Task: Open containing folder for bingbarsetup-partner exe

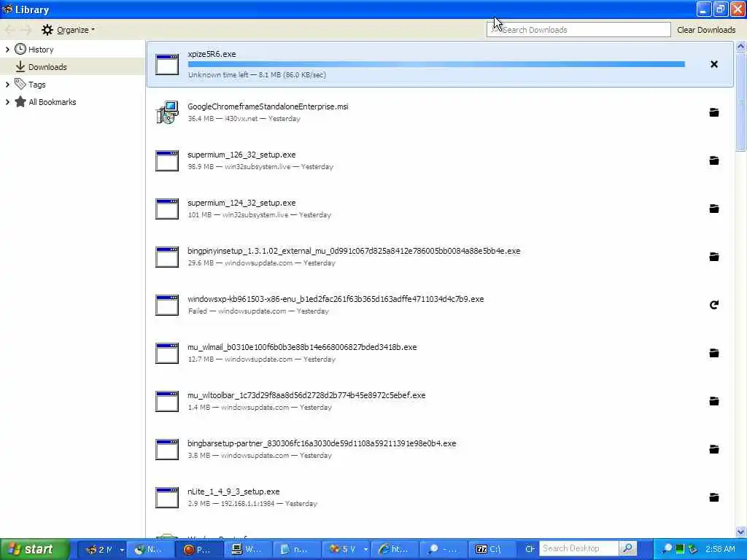Action: pos(713,449)
